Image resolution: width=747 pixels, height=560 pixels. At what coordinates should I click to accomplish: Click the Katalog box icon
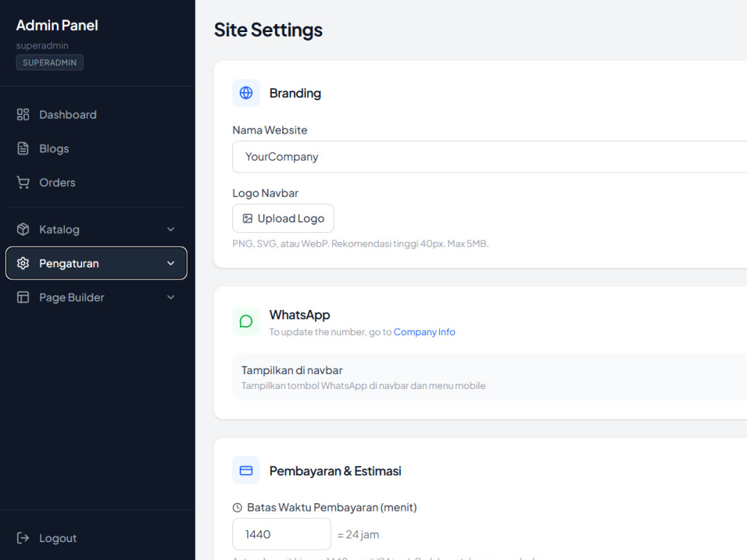click(x=23, y=229)
